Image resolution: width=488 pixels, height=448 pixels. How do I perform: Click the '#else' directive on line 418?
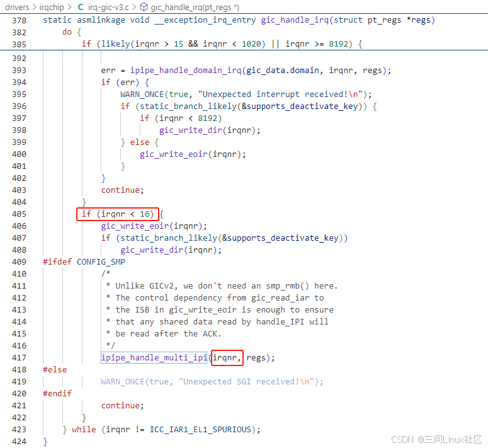[x=55, y=370]
